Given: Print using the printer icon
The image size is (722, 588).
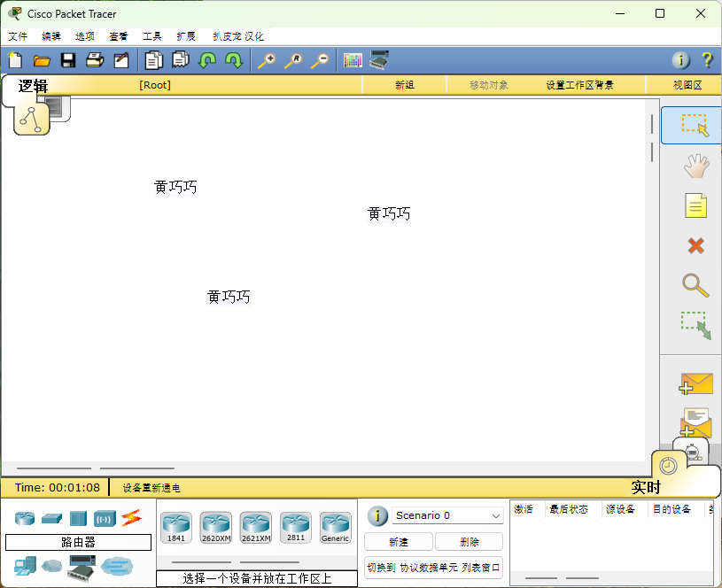Looking at the screenshot, I should click(95, 60).
